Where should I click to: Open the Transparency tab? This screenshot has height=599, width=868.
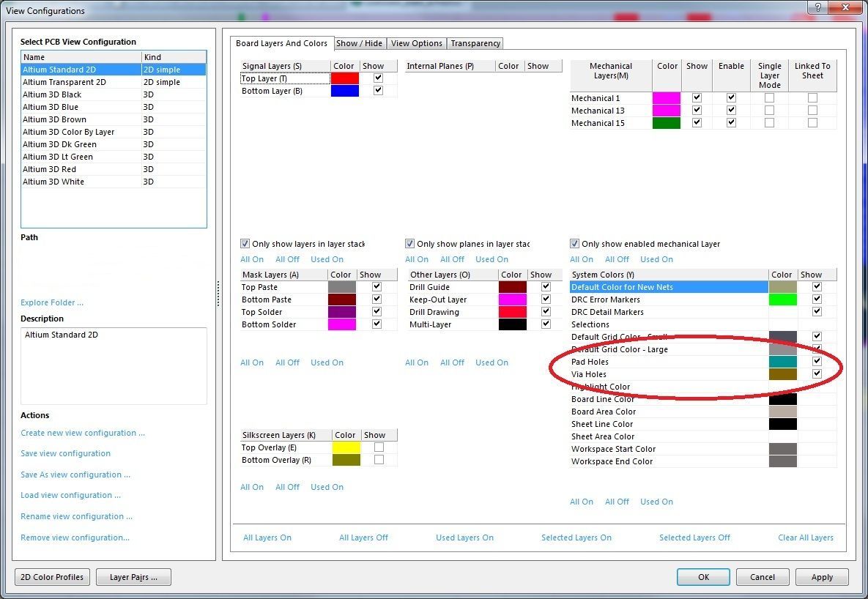click(x=475, y=43)
